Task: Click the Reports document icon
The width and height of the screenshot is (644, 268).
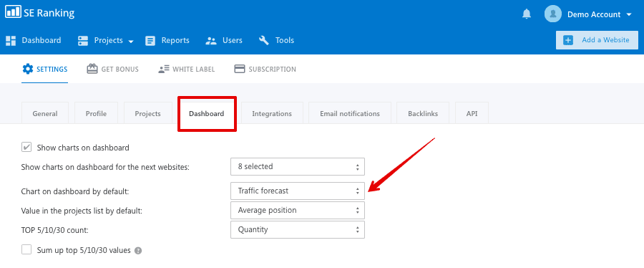Action: pos(150,41)
